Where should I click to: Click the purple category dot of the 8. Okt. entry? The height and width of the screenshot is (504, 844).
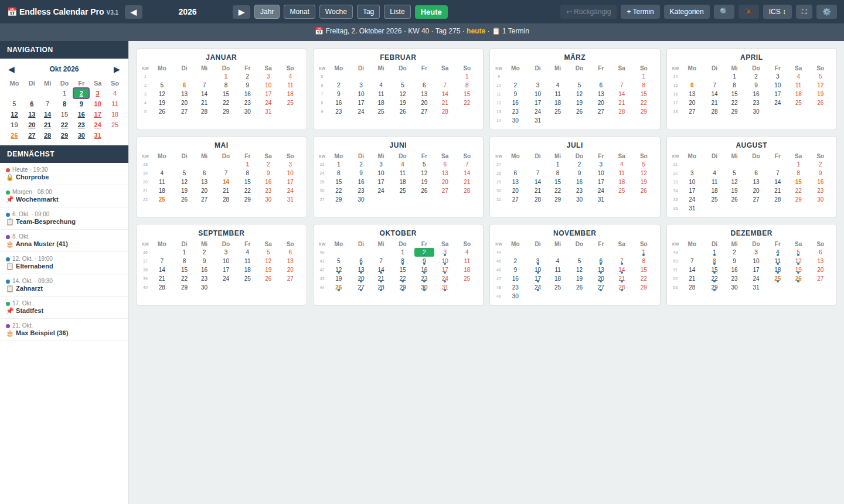[8, 237]
